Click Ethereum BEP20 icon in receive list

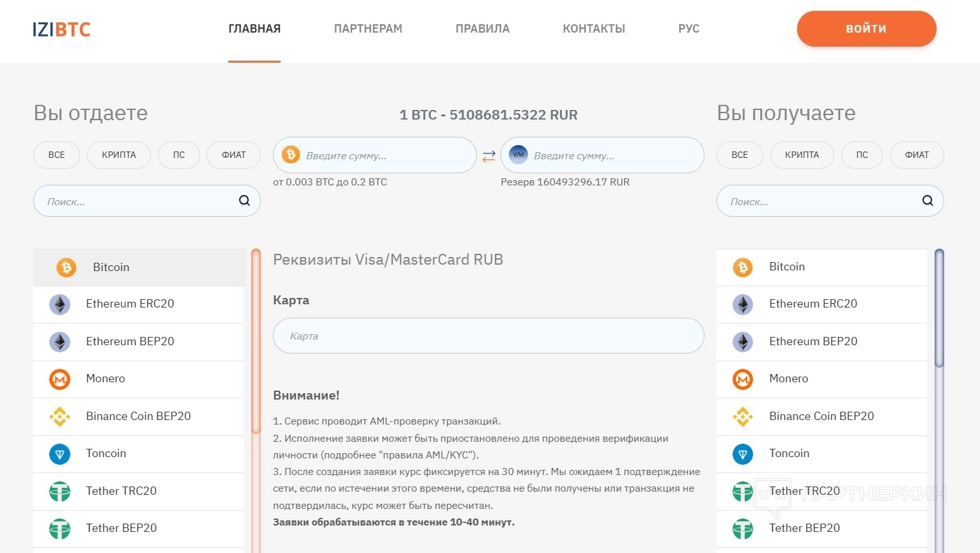coord(743,342)
